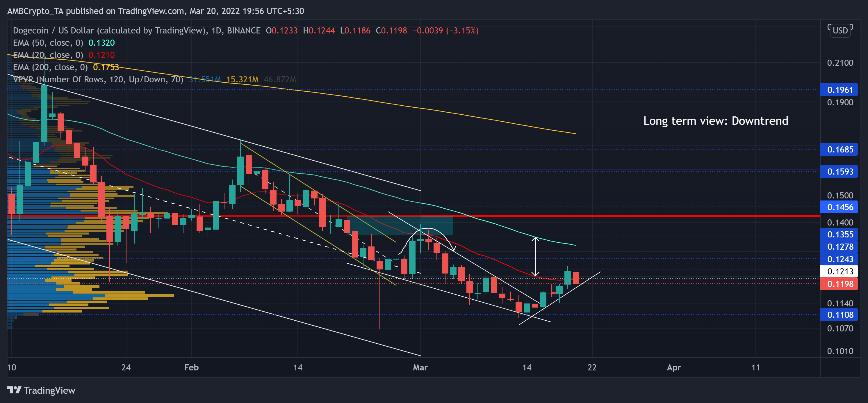Click the 'Feb' date on time axis
The height and width of the screenshot is (403, 868).
point(191,367)
